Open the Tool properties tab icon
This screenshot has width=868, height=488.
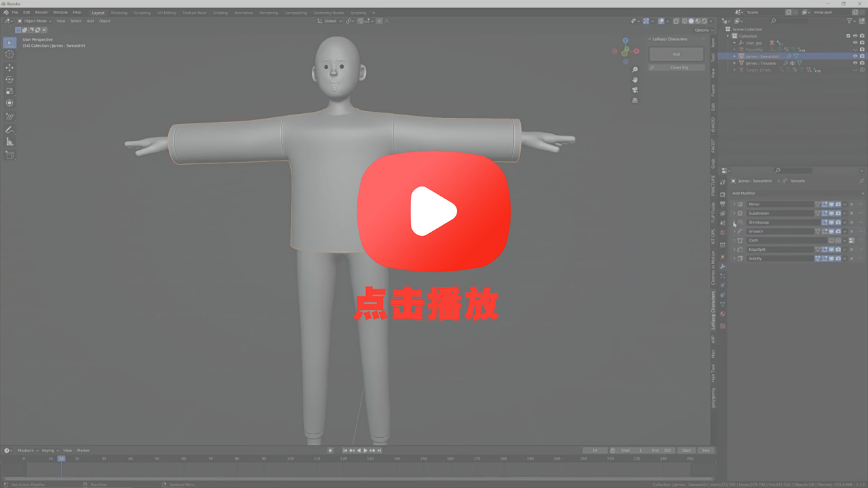coord(723,182)
